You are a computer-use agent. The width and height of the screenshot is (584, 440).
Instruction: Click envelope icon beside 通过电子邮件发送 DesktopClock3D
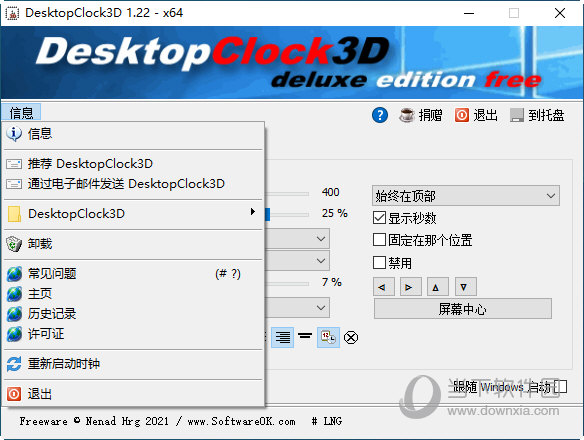(14, 184)
